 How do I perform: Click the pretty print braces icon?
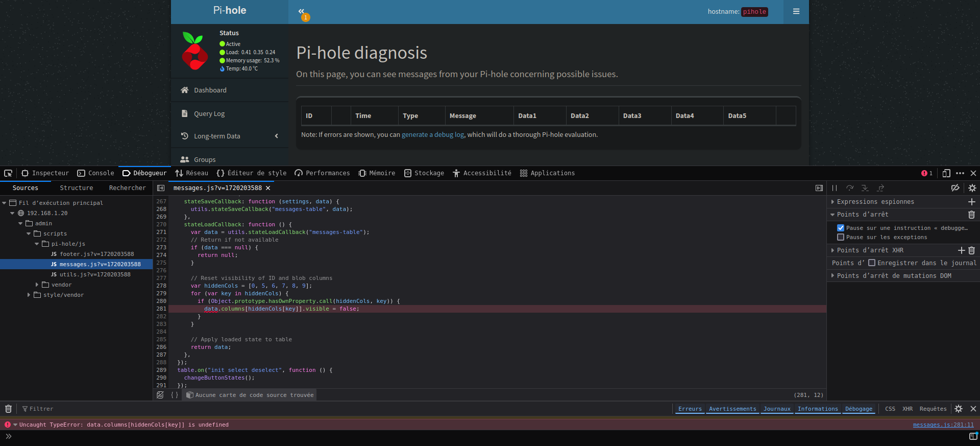pos(175,395)
